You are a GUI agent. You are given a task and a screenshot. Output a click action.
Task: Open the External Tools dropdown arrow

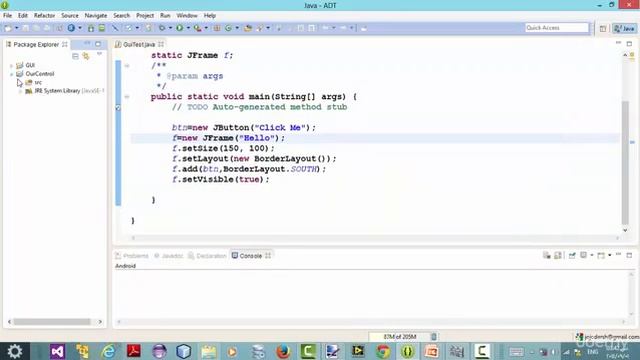coord(206,28)
